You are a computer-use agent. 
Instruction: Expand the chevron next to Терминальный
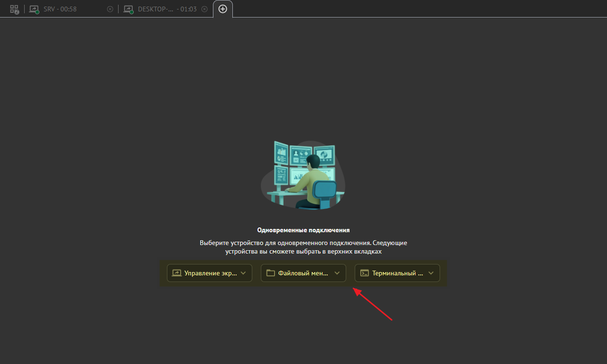coord(431,273)
